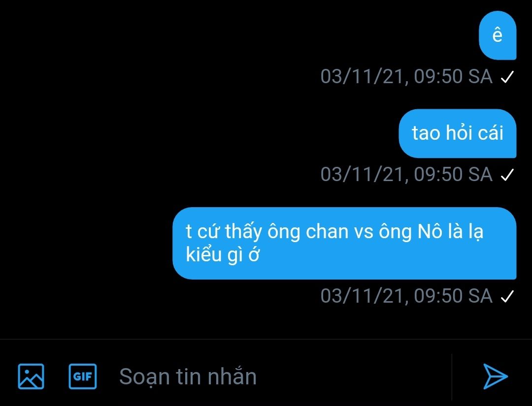Tap the send message arrow icon

[x=496, y=376]
